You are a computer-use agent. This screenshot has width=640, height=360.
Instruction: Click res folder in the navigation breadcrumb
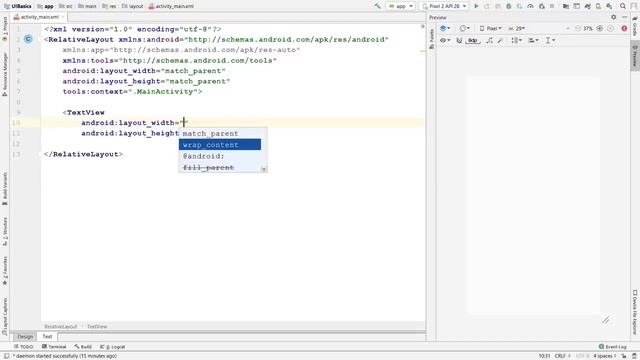(x=109, y=6)
